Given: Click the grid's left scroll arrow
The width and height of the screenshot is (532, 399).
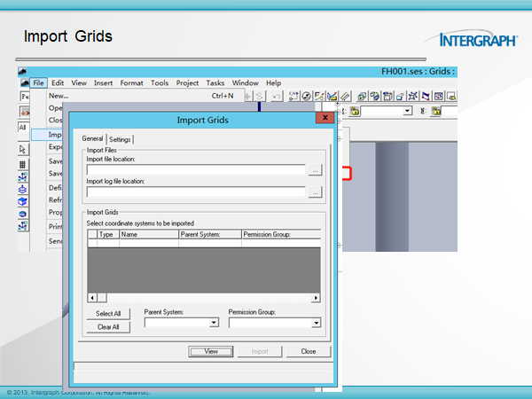Looking at the screenshot, I should pos(92,298).
